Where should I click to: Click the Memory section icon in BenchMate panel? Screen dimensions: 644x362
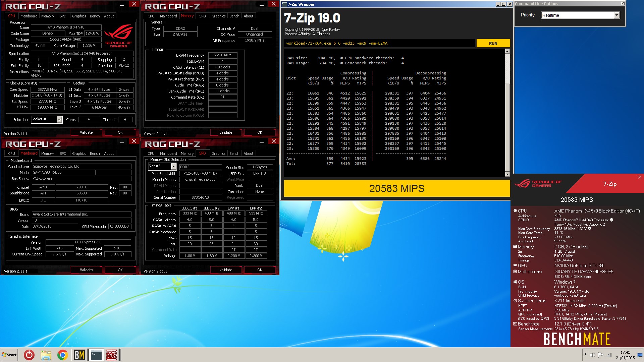coord(515,247)
